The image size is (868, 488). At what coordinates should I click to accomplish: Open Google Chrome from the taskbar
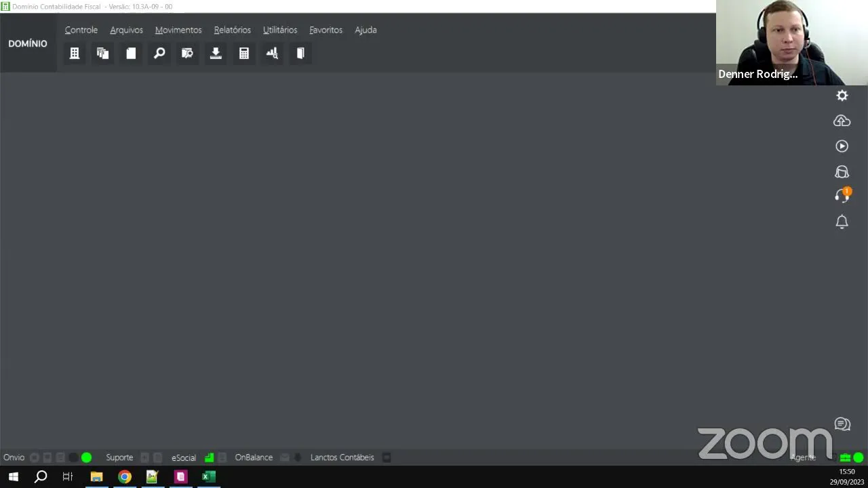(124, 476)
